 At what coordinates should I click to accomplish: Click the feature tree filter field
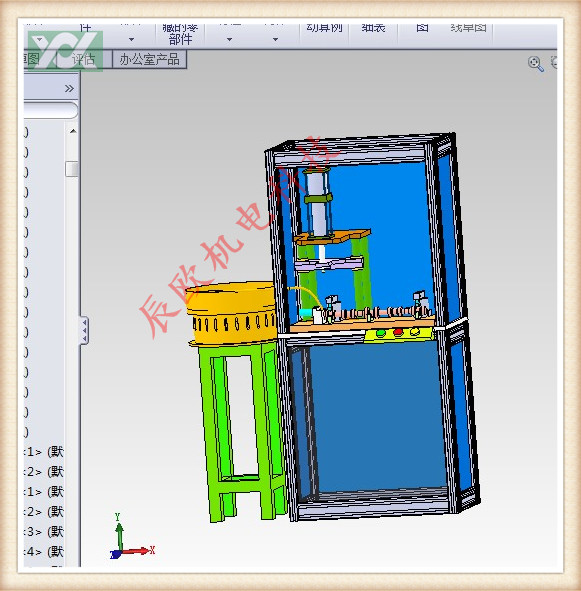(x=51, y=110)
